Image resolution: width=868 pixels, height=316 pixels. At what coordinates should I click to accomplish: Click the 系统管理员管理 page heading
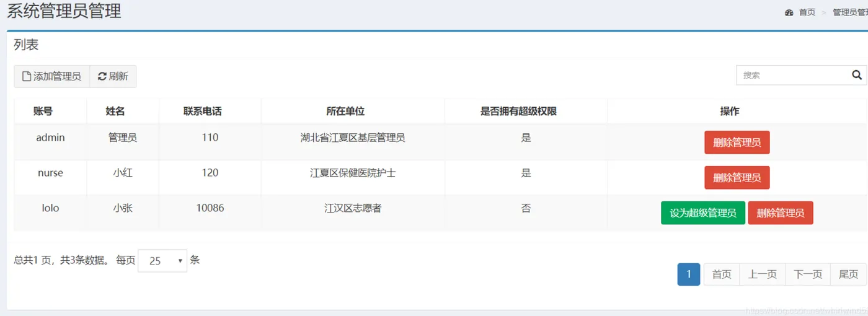64,11
